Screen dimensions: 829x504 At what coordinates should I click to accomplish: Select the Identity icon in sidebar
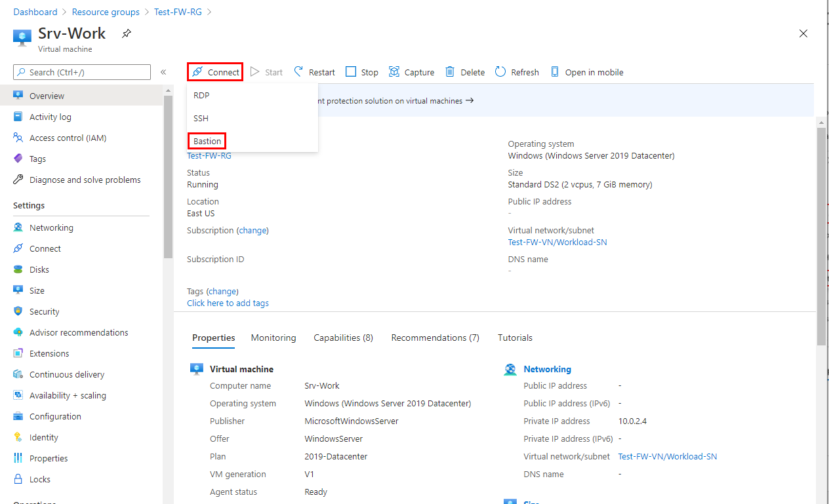pos(17,437)
